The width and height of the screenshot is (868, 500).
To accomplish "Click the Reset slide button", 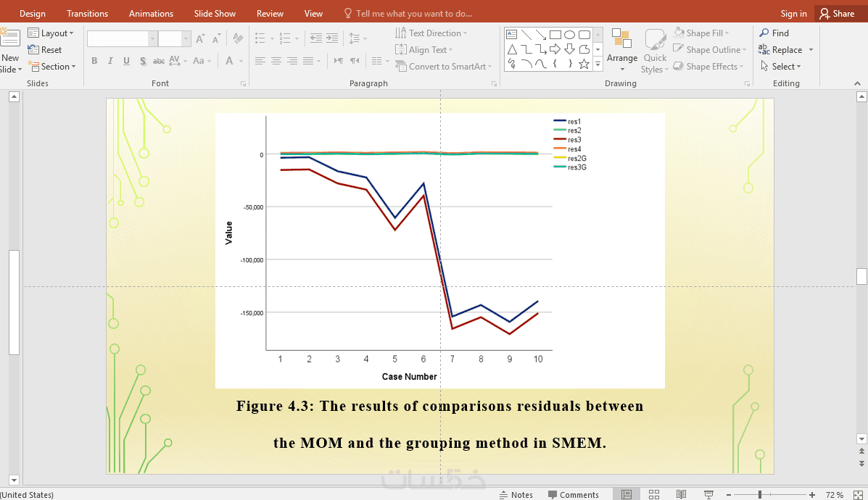I will click(x=45, y=50).
